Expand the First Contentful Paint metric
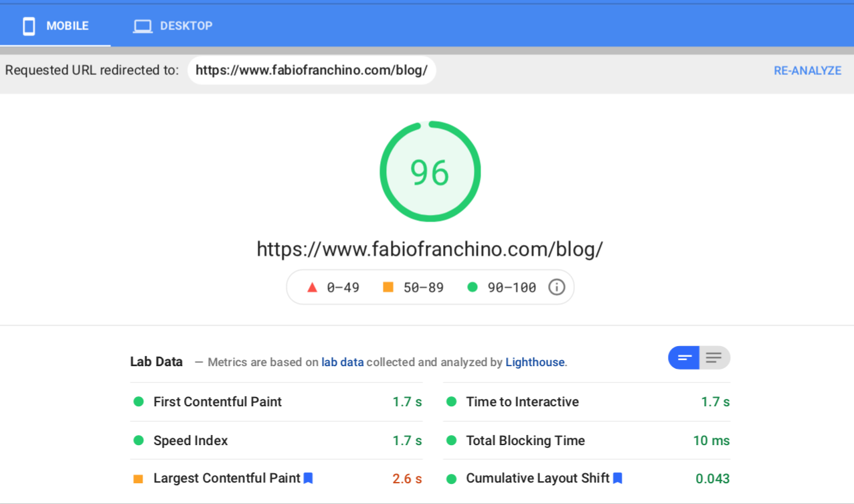854x504 pixels. [x=218, y=402]
